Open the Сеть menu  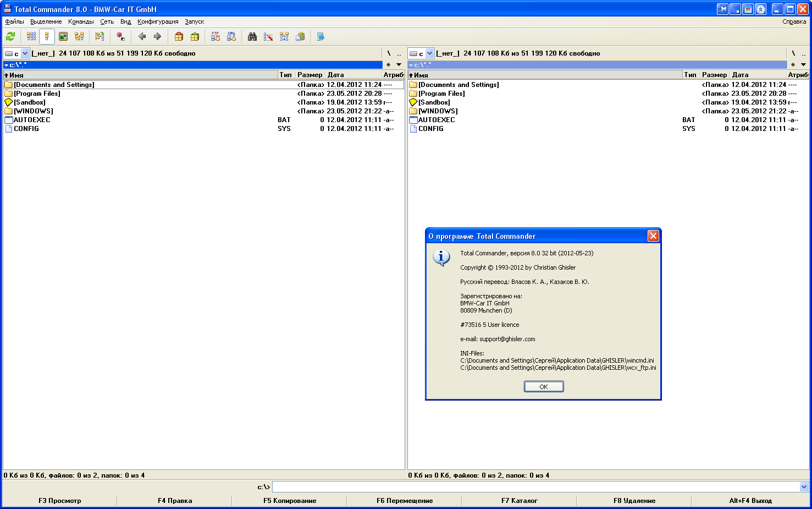point(107,21)
